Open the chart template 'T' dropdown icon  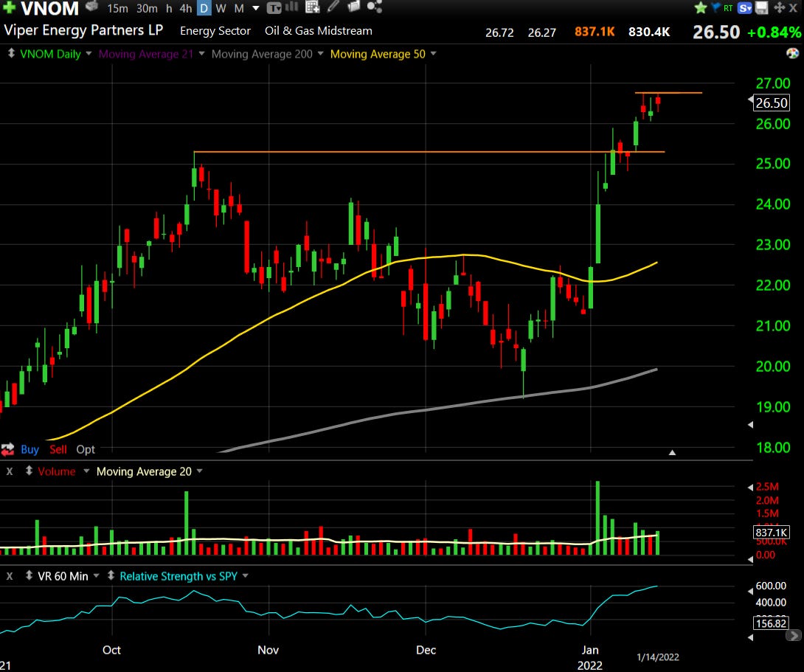tap(274, 8)
